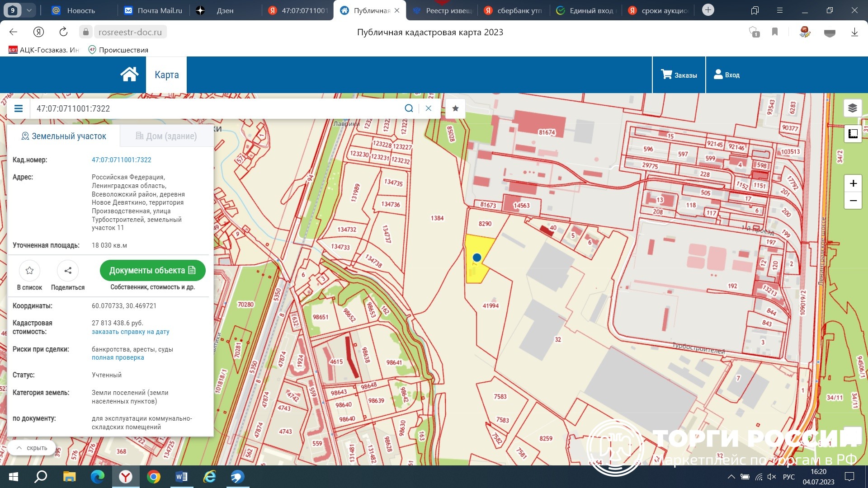
Task: Click the measuring ruler tool icon
Action: tap(853, 134)
